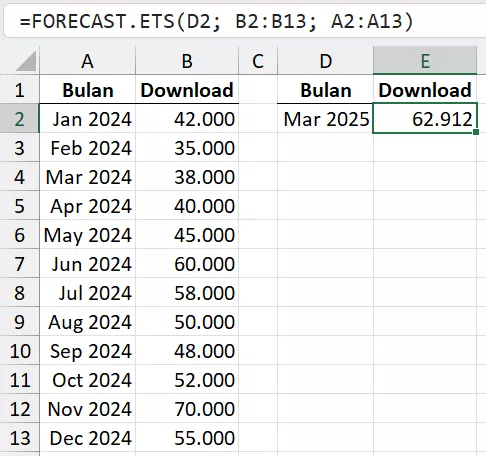Image resolution: width=486 pixels, height=456 pixels.
Task: Select column C header
Action: pos(258,61)
